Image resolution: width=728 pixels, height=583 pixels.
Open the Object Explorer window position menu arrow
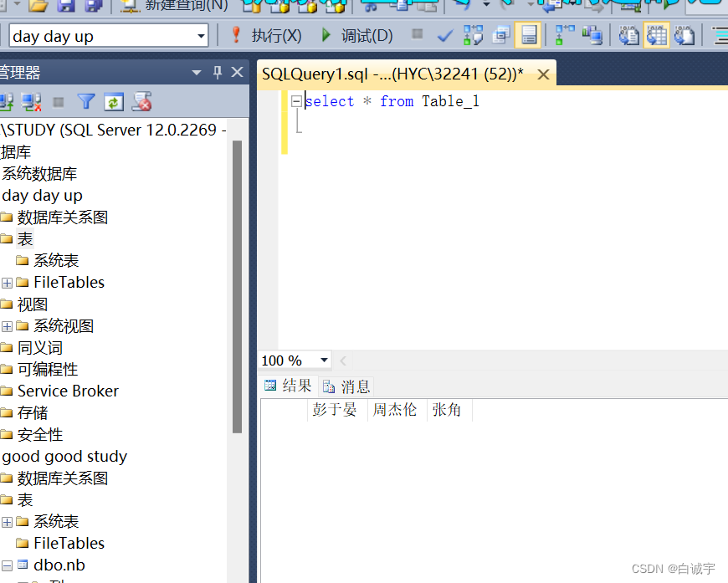[x=197, y=73]
